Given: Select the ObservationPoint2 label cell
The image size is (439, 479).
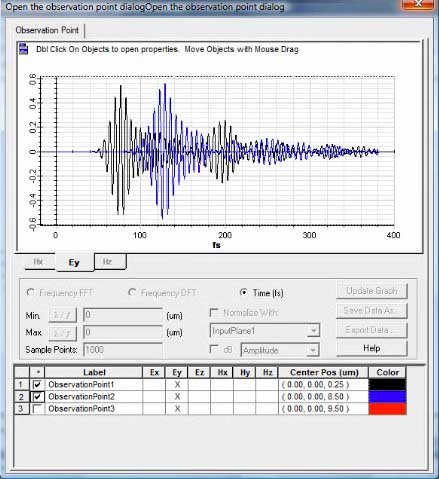Looking at the screenshot, I should [94, 397].
